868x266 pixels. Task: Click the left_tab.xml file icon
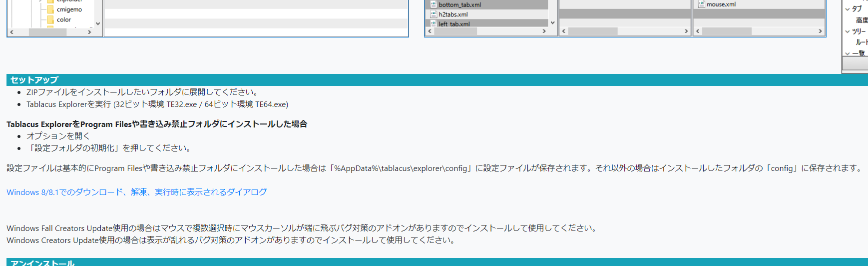434,23
